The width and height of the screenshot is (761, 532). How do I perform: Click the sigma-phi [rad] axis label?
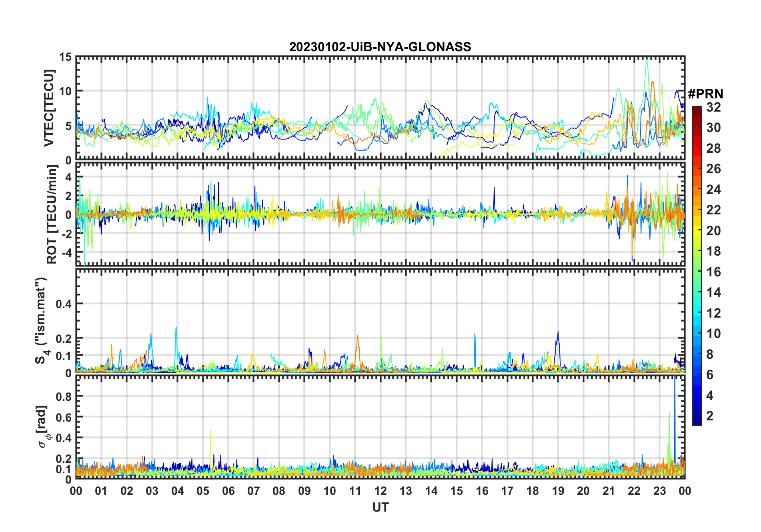(43, 426)
